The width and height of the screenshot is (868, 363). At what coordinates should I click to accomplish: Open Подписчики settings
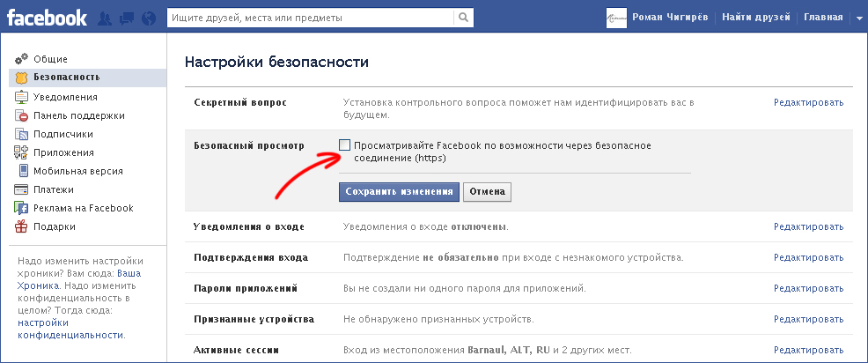coord(63,134)
